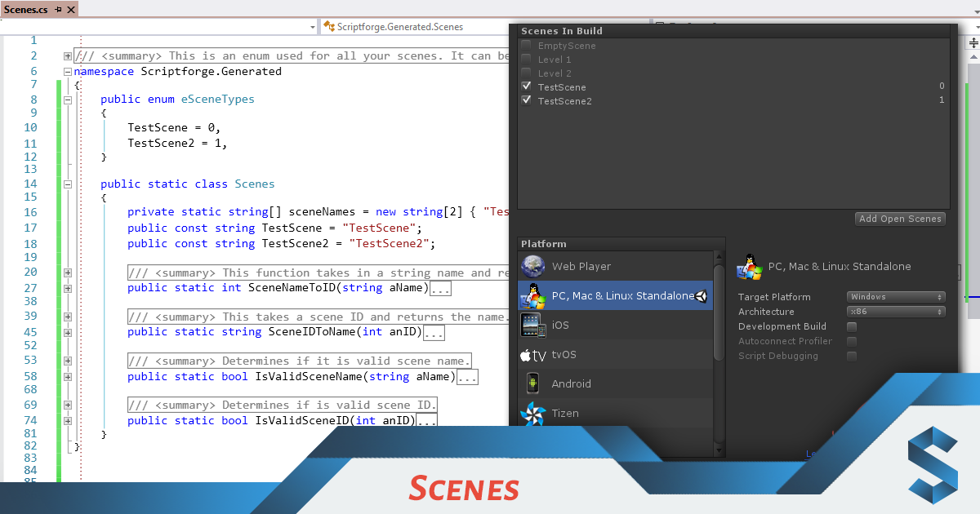
Task: Expand the SceneIDToName summary region
Action: tap(68, 317)
